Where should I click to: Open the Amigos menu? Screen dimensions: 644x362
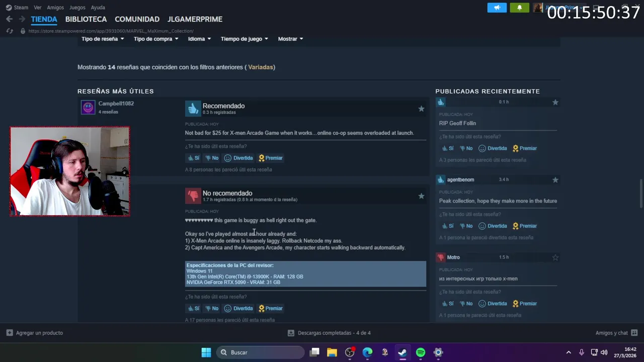pos(55,8)
